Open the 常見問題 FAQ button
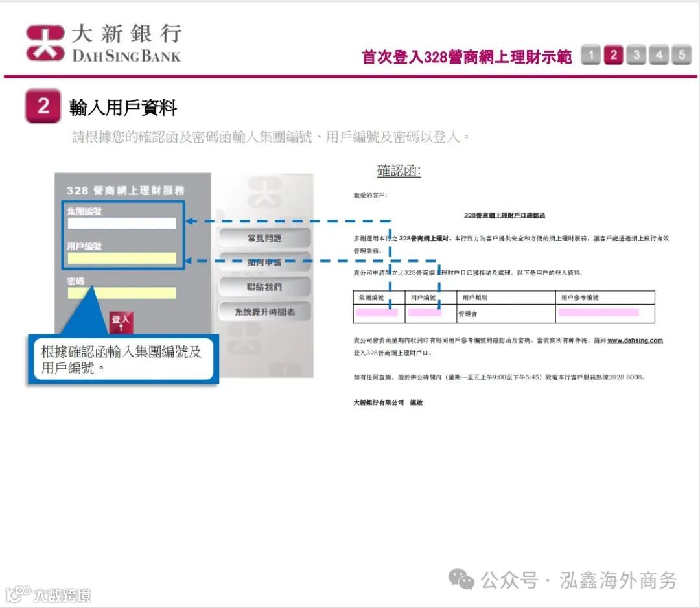This screenshot has height=608, width=700. [264, 238]
